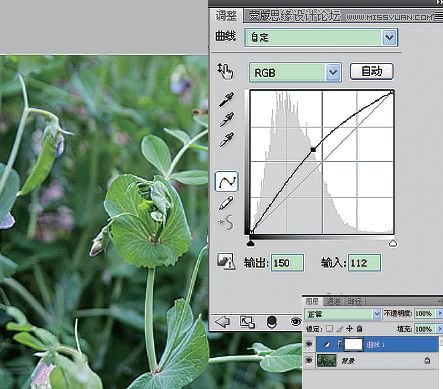Open the RGB channel dropdown
The height and width of the screenshot is (389, 443).
pos(295,72)
